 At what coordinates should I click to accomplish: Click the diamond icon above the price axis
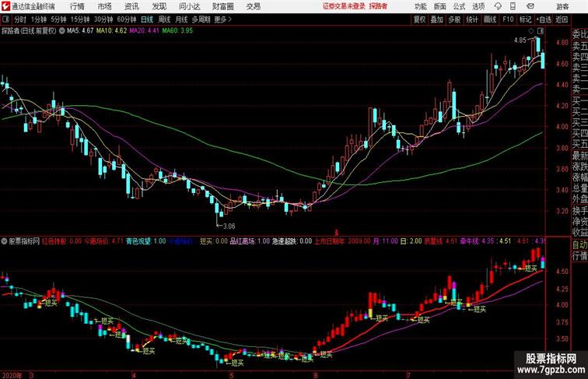pos(530,30)
